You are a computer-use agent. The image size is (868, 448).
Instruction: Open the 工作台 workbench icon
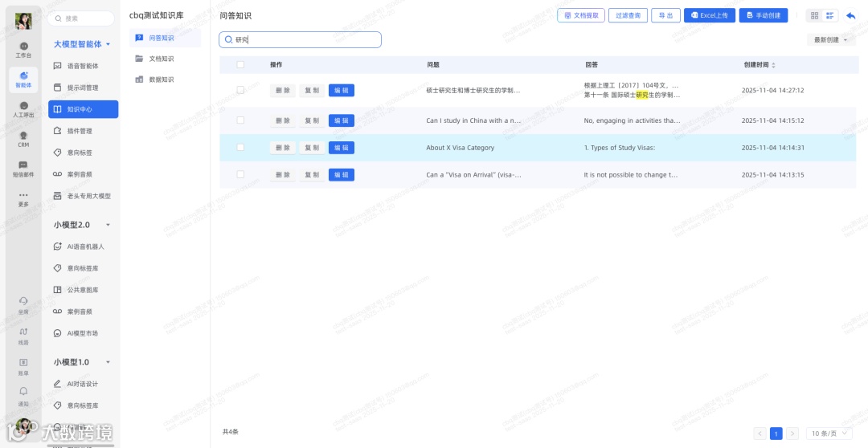coord(23,50)
